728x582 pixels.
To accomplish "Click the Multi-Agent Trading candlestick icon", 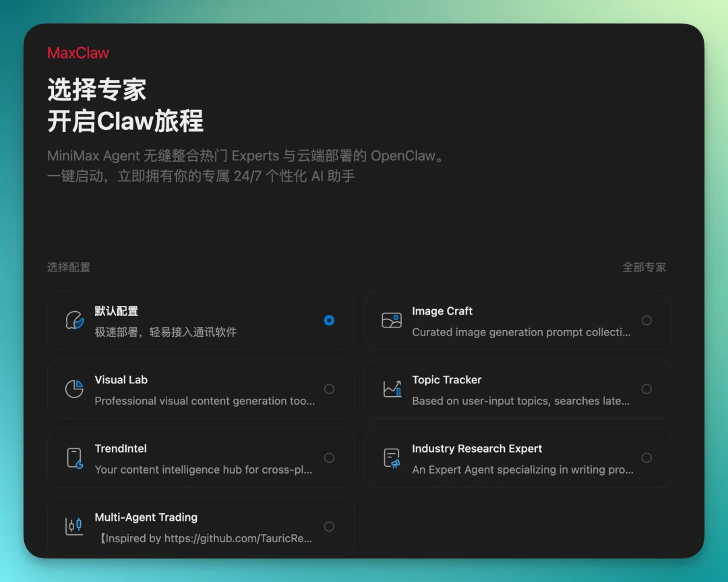I will pos(74,526).
